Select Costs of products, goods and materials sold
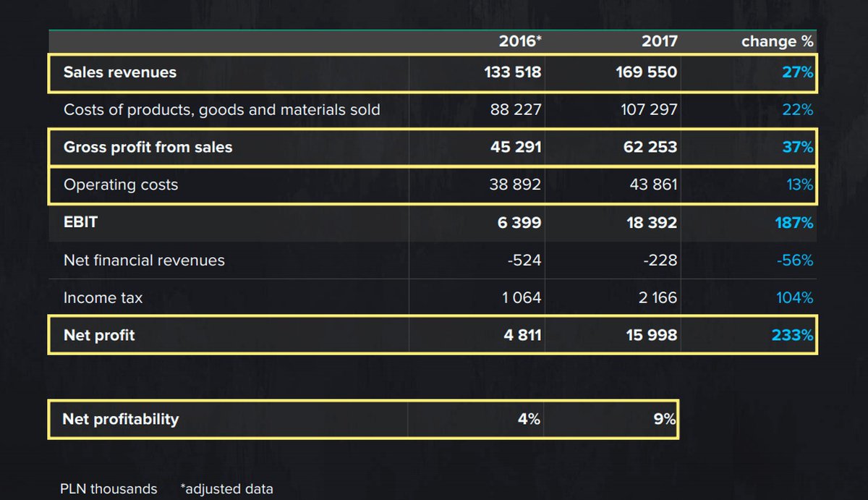868x500 pixels. (x=222, y=110)
